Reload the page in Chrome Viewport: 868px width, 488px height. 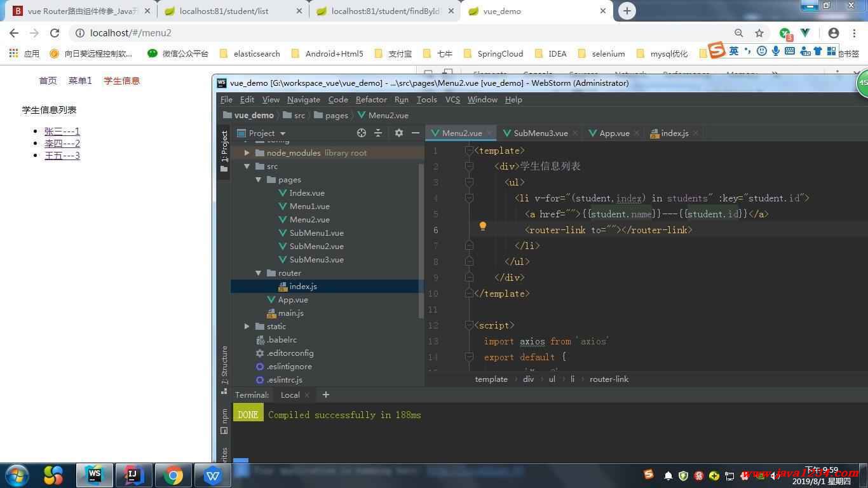(x=55, y=33)
